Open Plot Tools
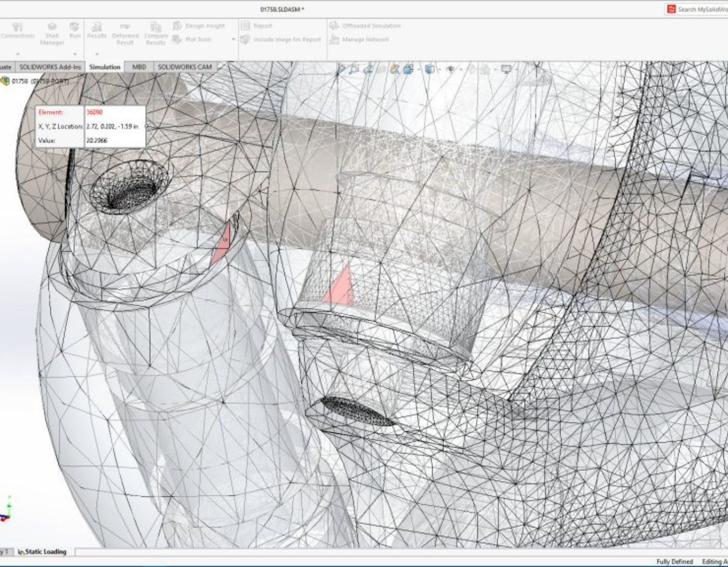728x567 pixels. tap(191, 39)
